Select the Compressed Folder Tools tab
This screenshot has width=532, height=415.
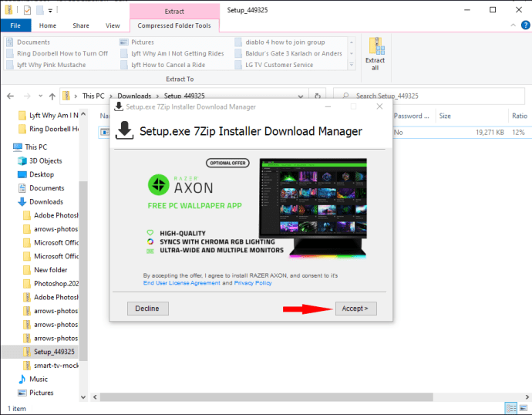pyautogui.click(x=174, y=25)
